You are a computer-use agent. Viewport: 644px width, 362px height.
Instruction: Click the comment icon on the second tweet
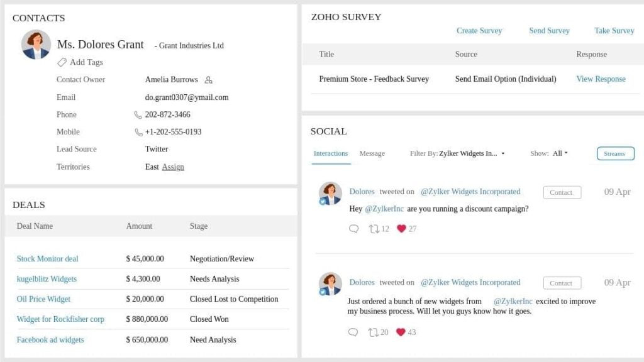(353, 332)
